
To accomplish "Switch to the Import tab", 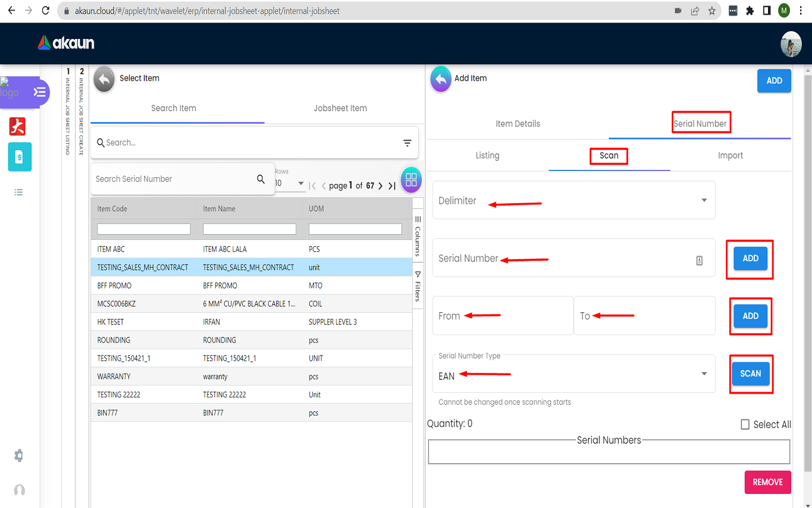I will click(730, 156).
